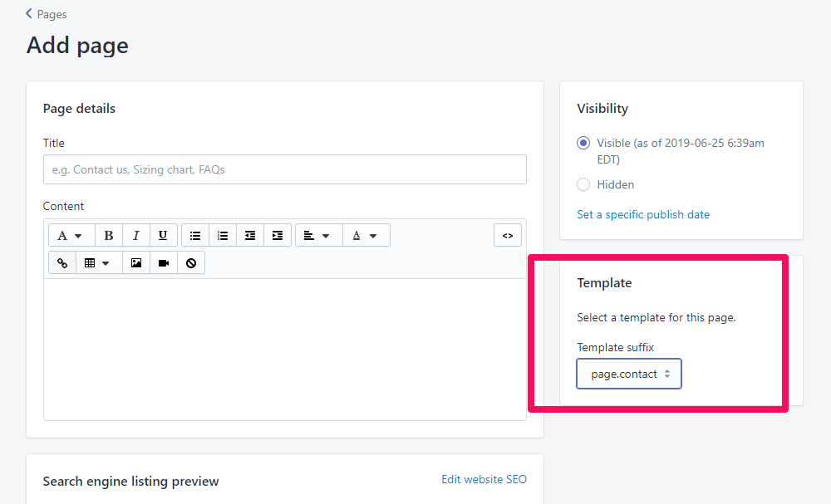Click the Page details heading

coord(79,109)
